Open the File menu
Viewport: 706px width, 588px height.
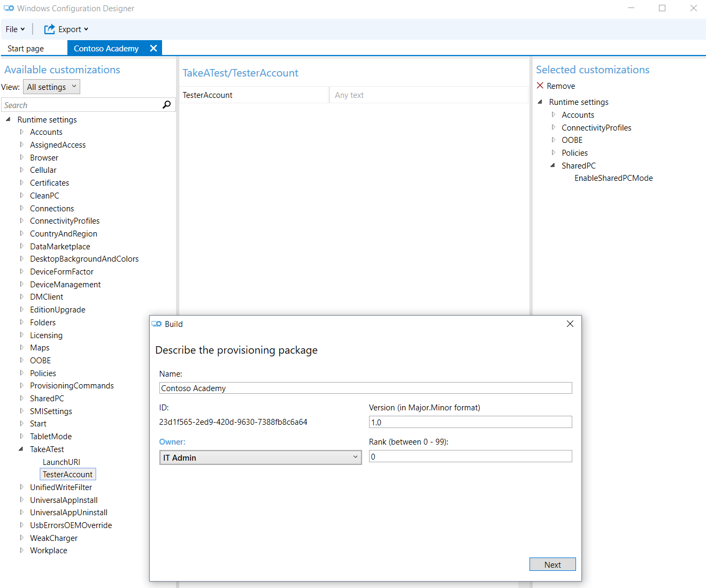(16, 29)
